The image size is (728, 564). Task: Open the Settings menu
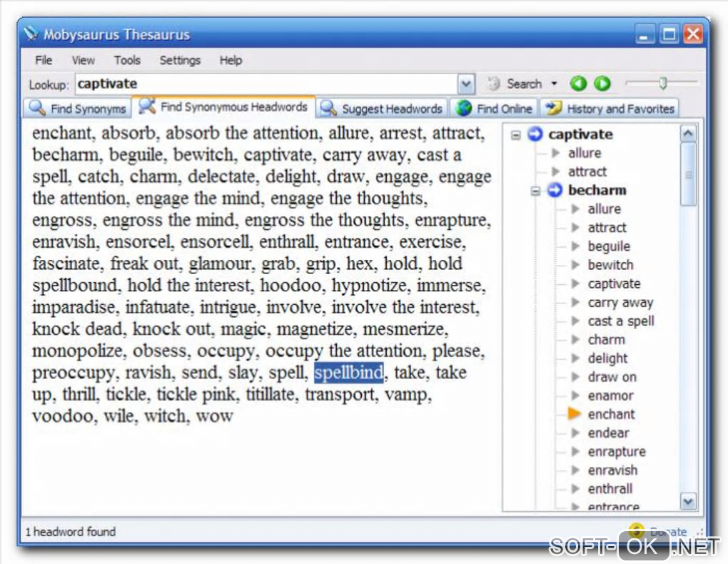click(180, 61)
